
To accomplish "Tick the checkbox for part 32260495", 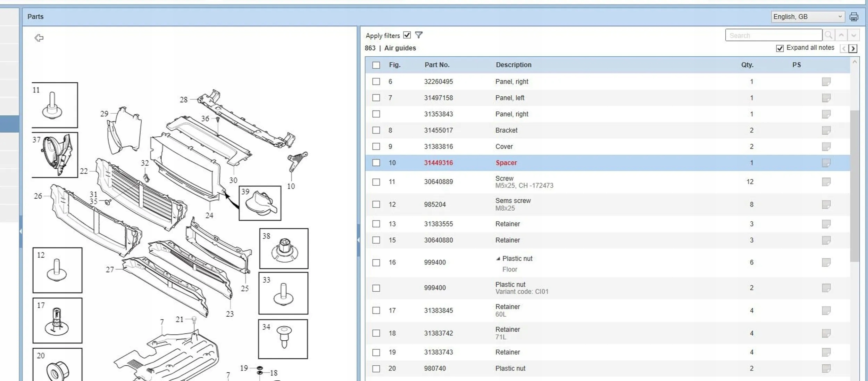I will [376, 82].
